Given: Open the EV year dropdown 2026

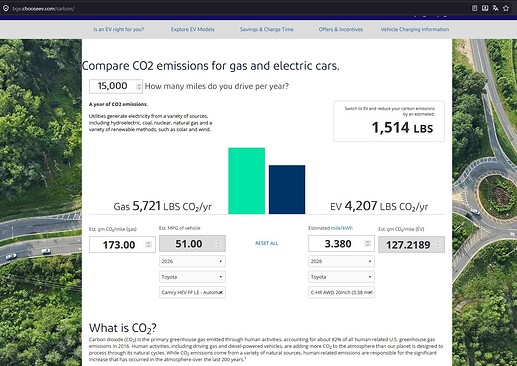Looking at the screenshot, I should point(341,261).
